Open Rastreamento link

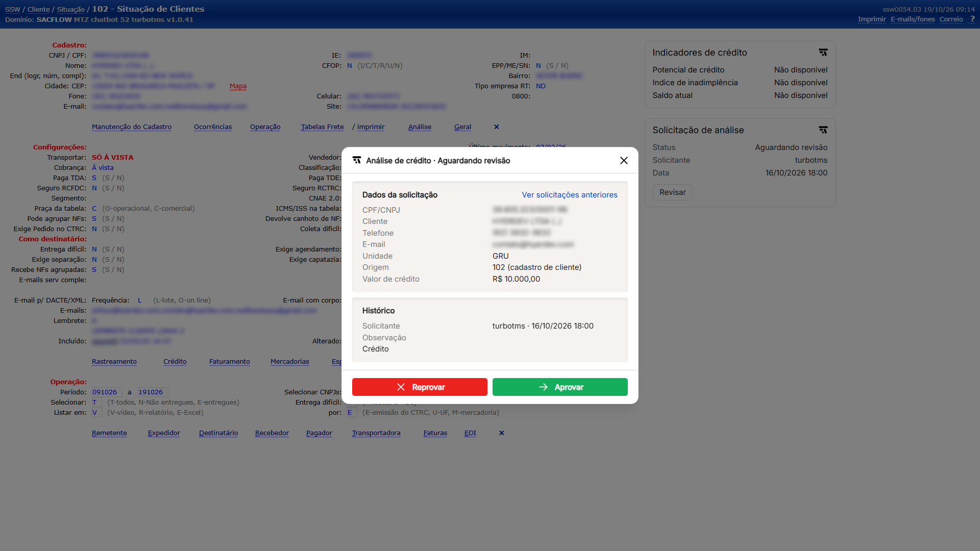point(114,362)
